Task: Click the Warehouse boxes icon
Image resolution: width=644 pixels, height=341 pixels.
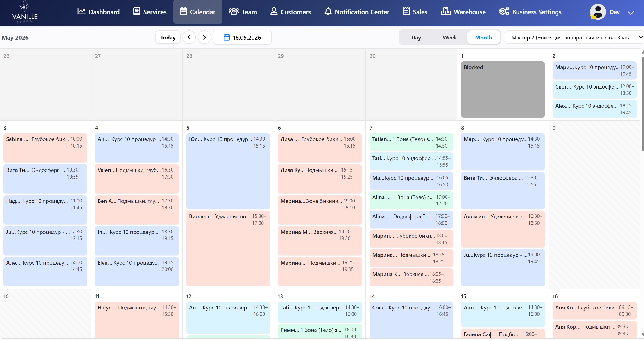Action: coord(445,11)
